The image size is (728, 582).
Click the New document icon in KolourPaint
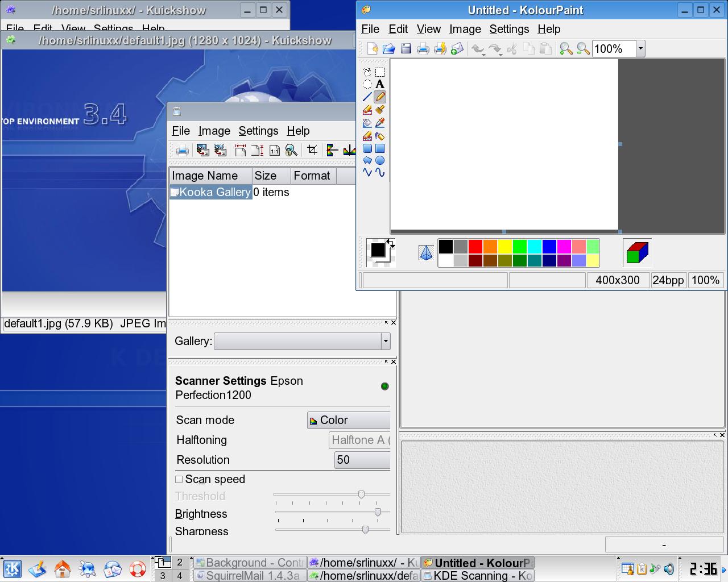pos(372,49)
